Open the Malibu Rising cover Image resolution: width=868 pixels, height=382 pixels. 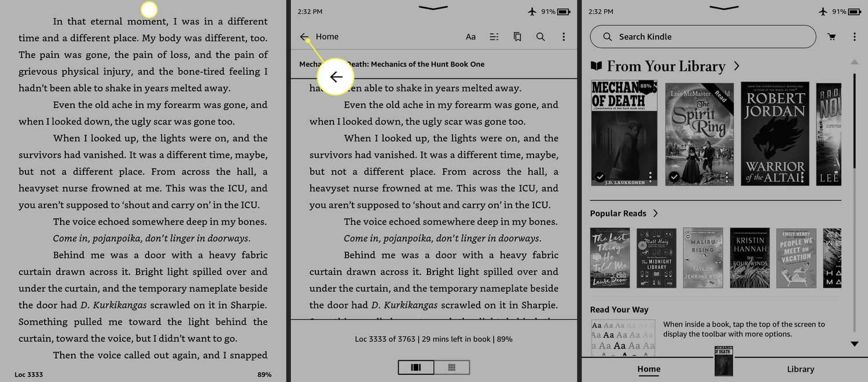703,258
